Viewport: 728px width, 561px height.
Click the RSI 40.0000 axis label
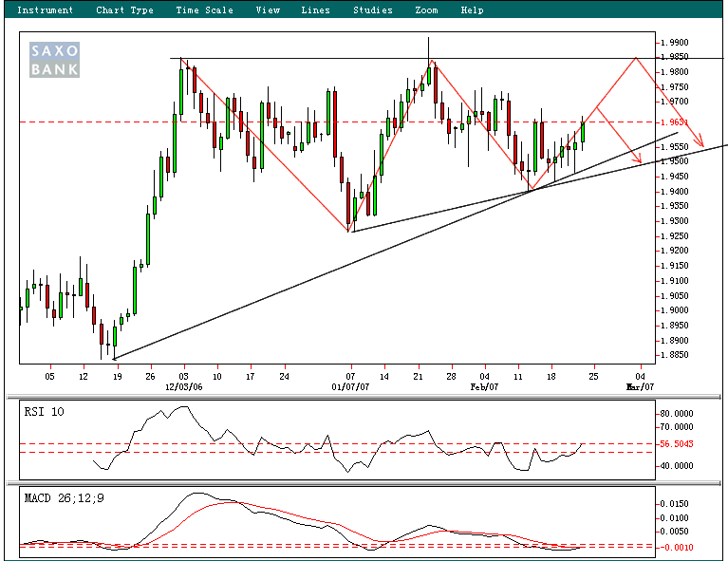point(677,466)
